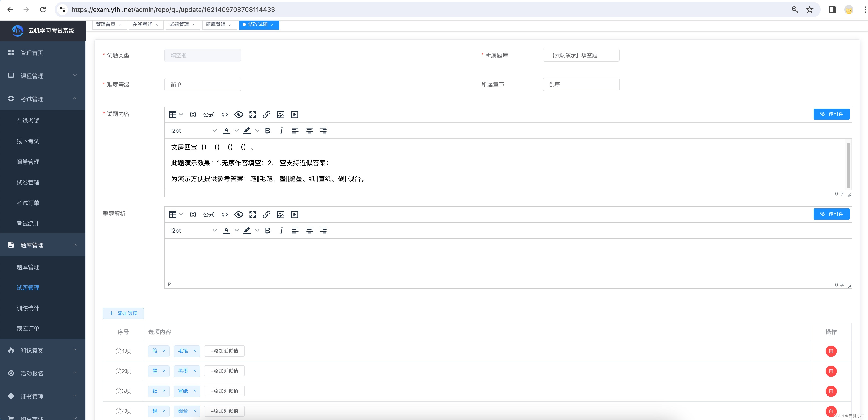The width and height of the screenshot is (868, 420).
Task: Click the 添加选项 button
Action: pos(123,313)
